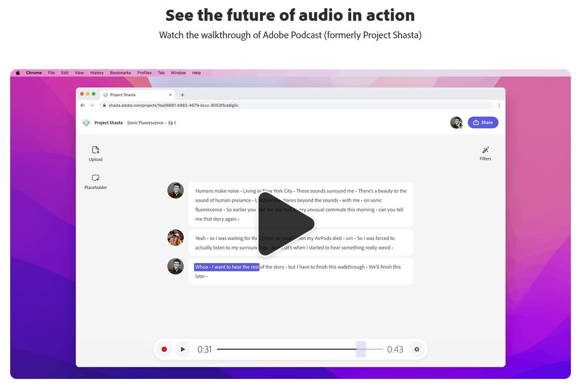Viewport: 582px width, 392px height.
Task: Open the Filters magic wand tool
Action: (x=485, y=154)
